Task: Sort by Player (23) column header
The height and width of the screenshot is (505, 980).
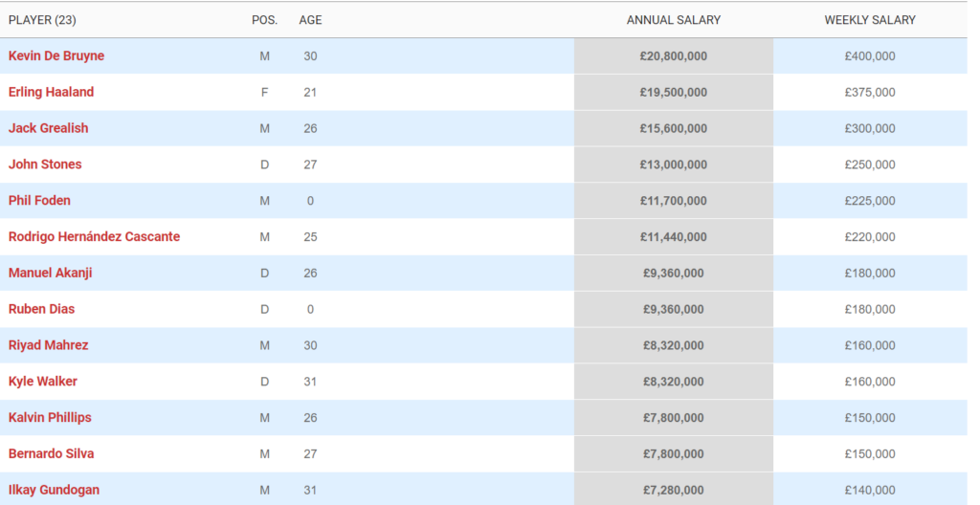Action: (x=42, y=20)
